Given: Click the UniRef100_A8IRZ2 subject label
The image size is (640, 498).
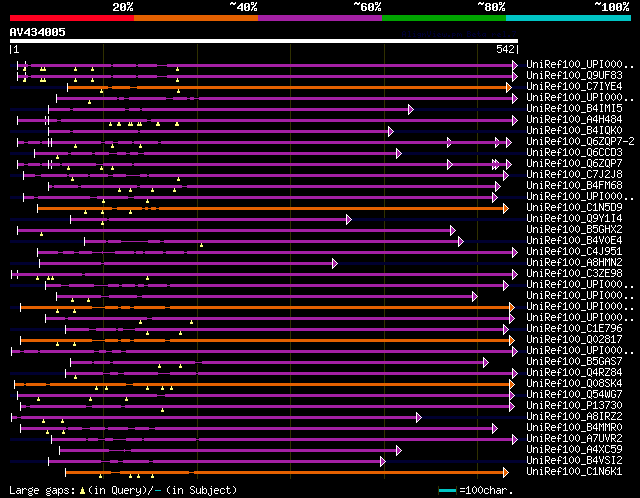Looking at the screenshot, I should [574, 417].
